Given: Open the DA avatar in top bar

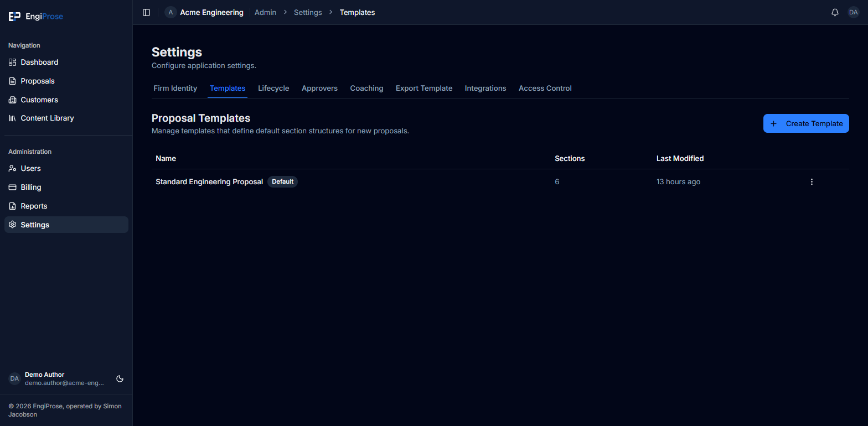Looking at the screenshot, I should point(853,12).
